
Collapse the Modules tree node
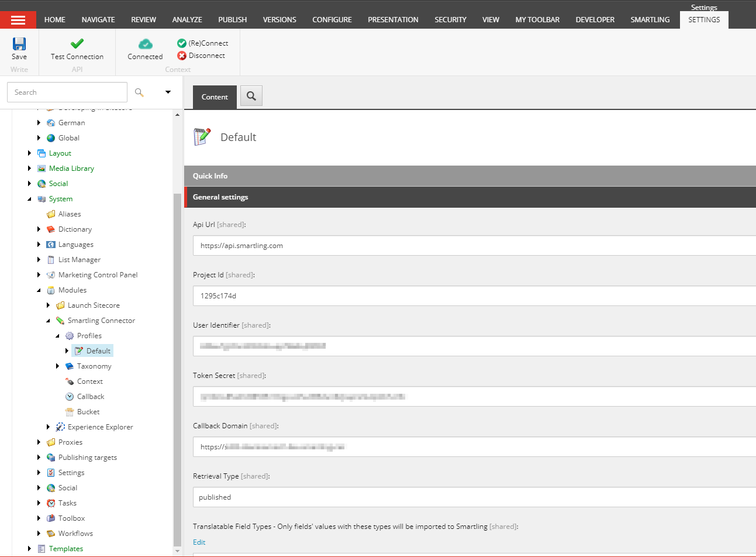pos(39,290)
